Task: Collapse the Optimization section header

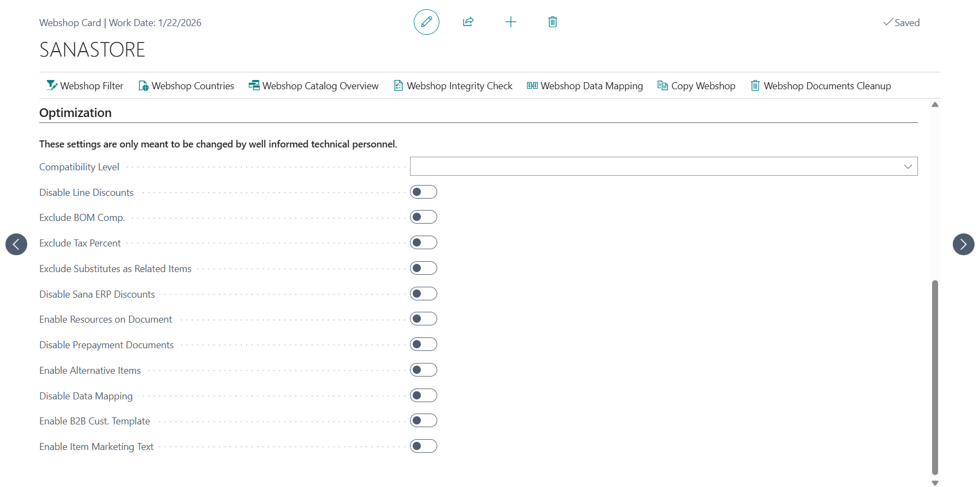Action: point(75,113)
